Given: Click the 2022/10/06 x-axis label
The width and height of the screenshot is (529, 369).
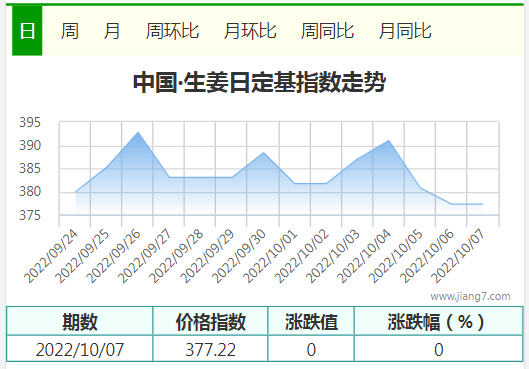Looking at the screenshot, I should pos(427,256).
